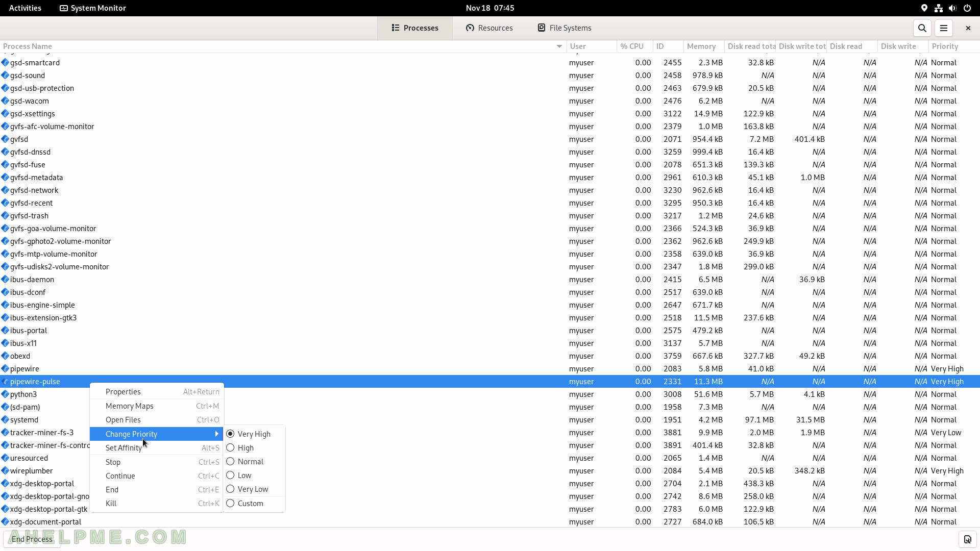Switch to the Resources tab

489,28
